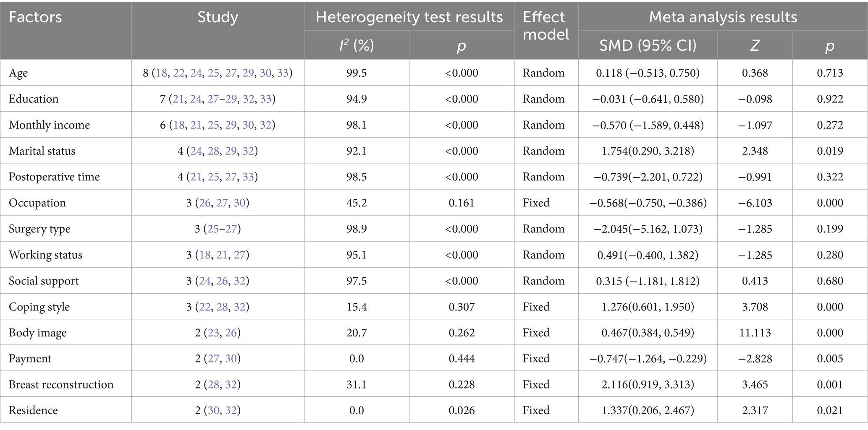The image size is (868, 430).
Task: Open reference 33 in the Age row
Action: point(283,73)
